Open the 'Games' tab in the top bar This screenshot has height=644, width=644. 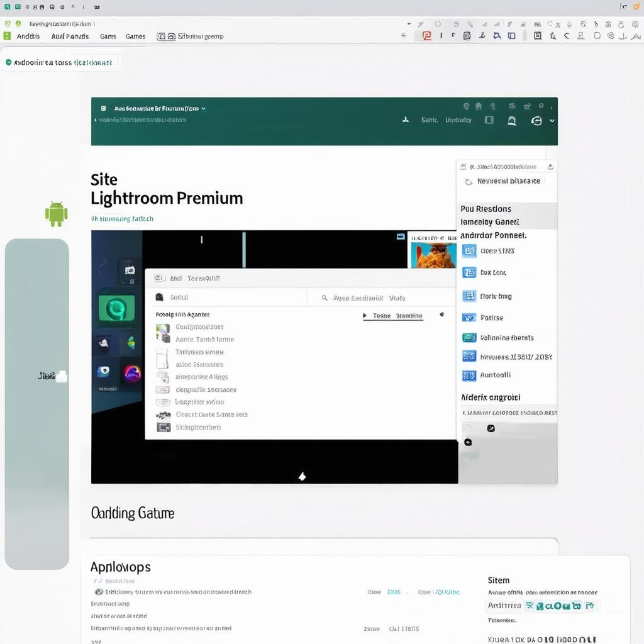tap(135, 36)
